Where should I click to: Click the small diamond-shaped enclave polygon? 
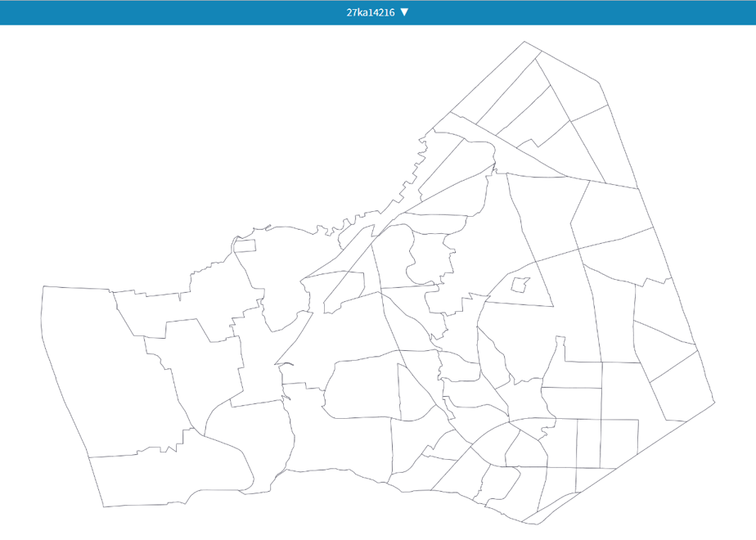[520, 285]
